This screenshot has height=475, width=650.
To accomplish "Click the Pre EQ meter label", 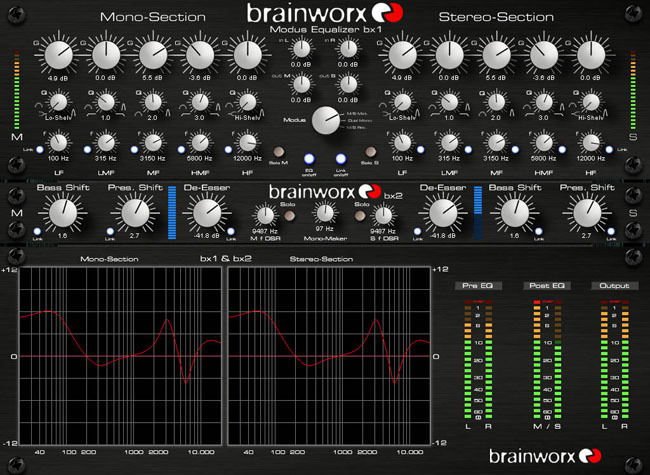I will click(x=477, y=286).
